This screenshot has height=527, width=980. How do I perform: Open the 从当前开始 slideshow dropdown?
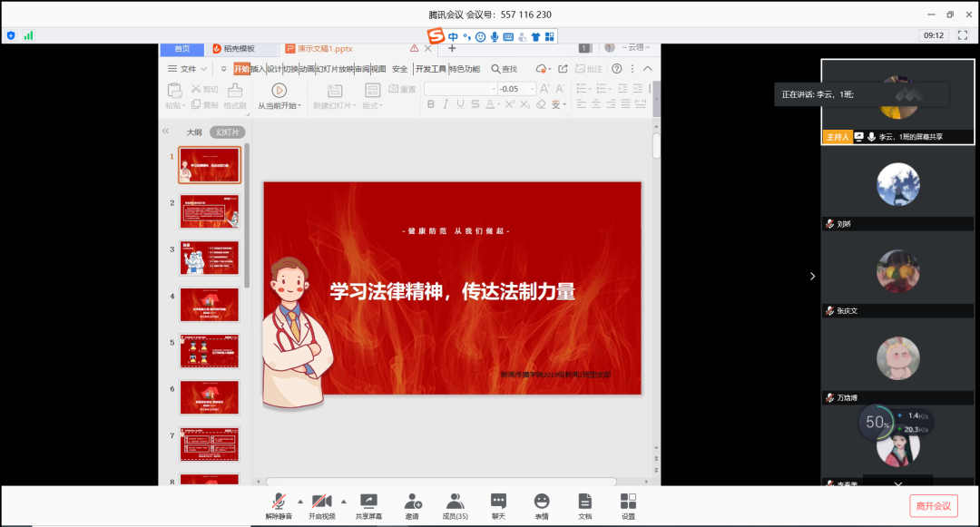coord(277,105)
